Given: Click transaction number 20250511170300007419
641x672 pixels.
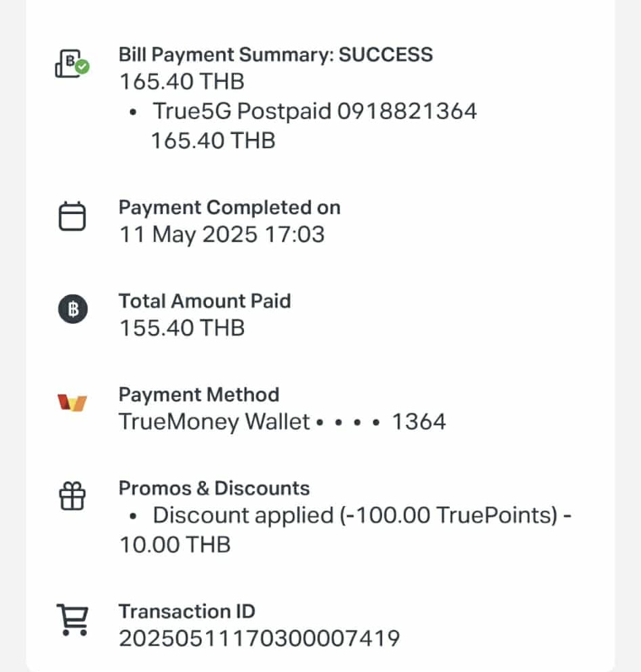Looking at the screenshot, I should 260,639.
